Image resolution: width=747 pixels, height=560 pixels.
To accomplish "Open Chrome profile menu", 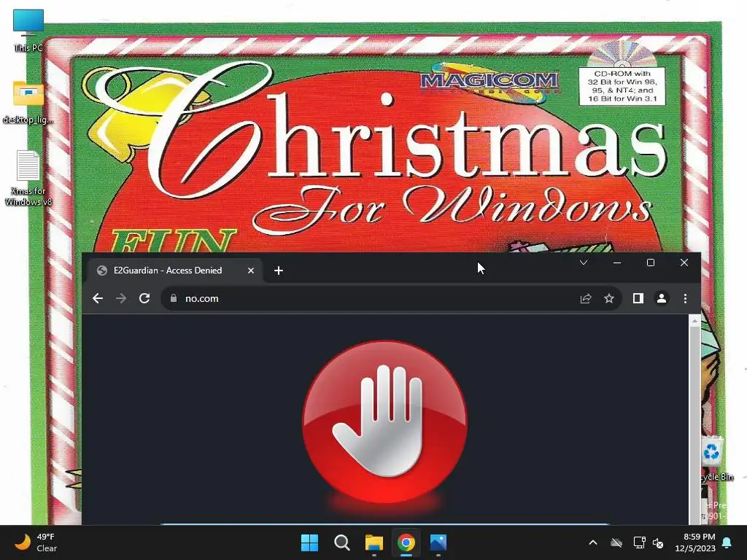I will click(x=662, y=298).
